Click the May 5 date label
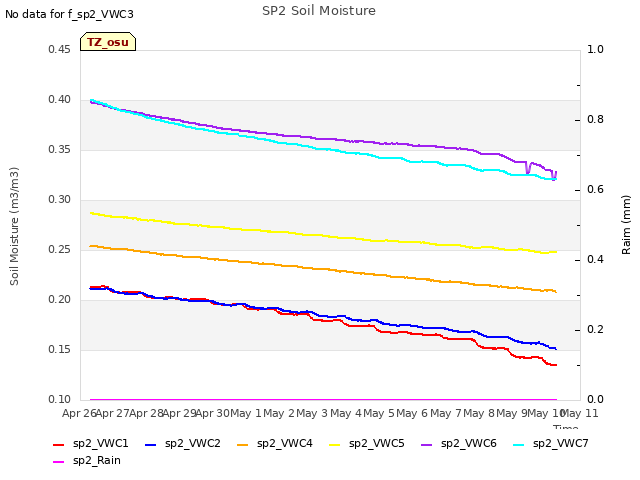This screenshot has height=480, width=640. [x=379, y=414]
